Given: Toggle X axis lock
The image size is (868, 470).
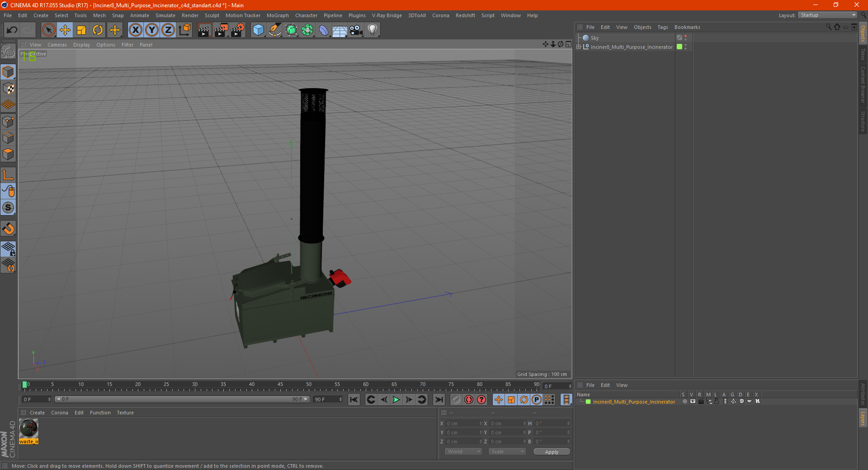Looking at the screenshot, I should pos(135,30).
